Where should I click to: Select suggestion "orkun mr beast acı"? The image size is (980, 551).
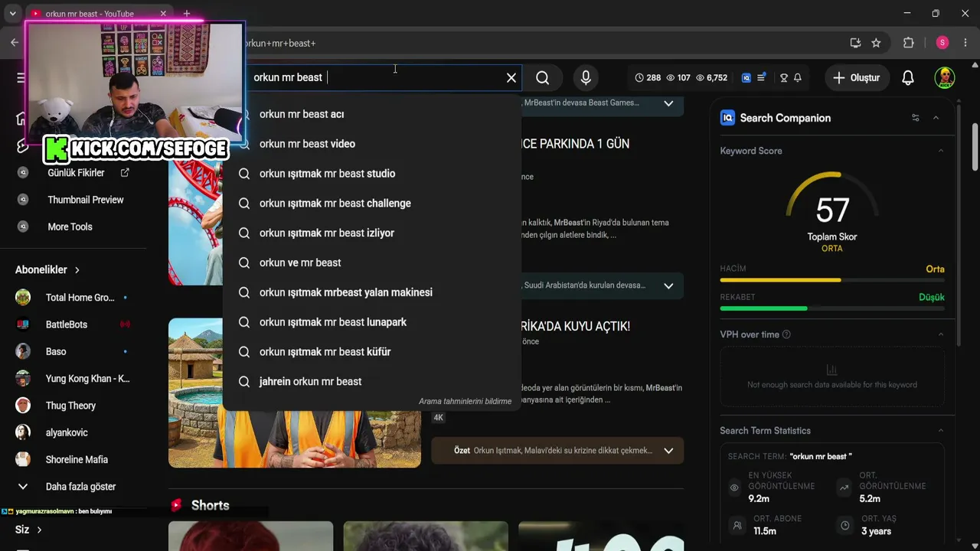coord(372,114)
